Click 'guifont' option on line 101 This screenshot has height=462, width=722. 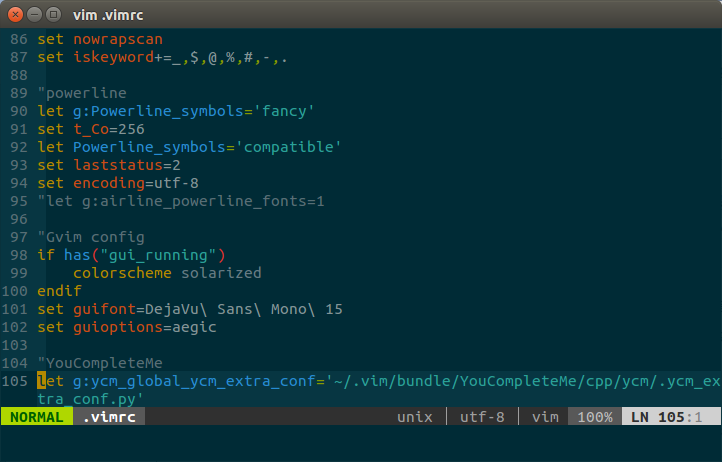[105, 309]
